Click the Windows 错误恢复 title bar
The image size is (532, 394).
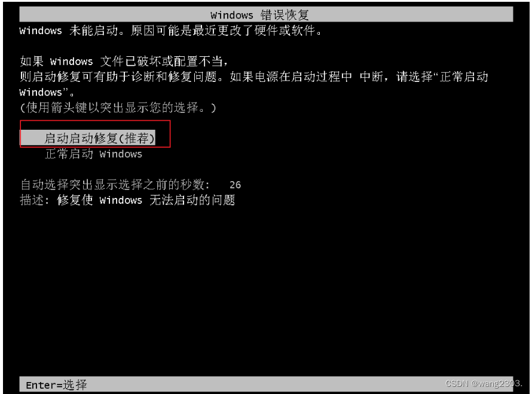266,14
